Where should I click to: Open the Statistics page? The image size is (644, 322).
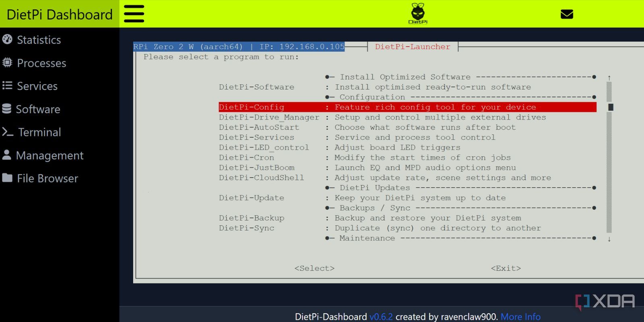pyautogui.click(x=39, y=40)
